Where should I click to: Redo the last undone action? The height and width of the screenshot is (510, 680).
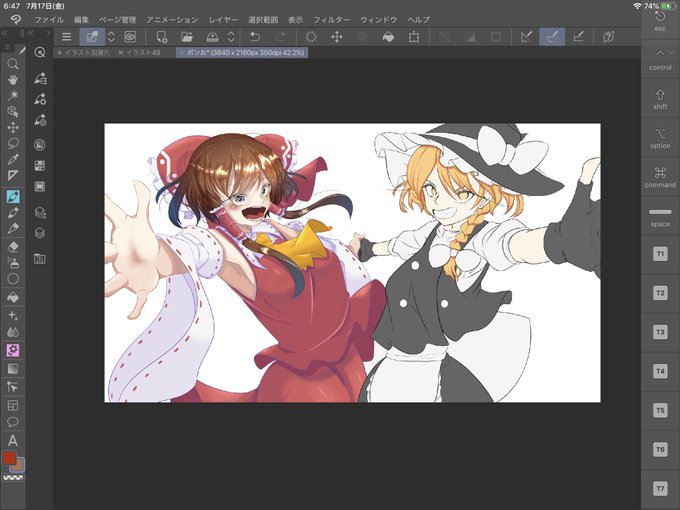[x=281, y=37]
